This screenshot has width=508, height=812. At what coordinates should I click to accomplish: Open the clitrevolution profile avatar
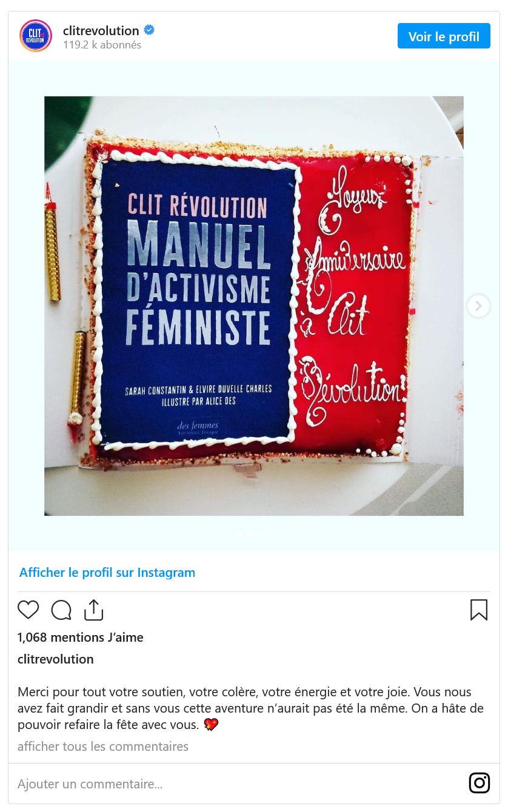tap(36, 36)
